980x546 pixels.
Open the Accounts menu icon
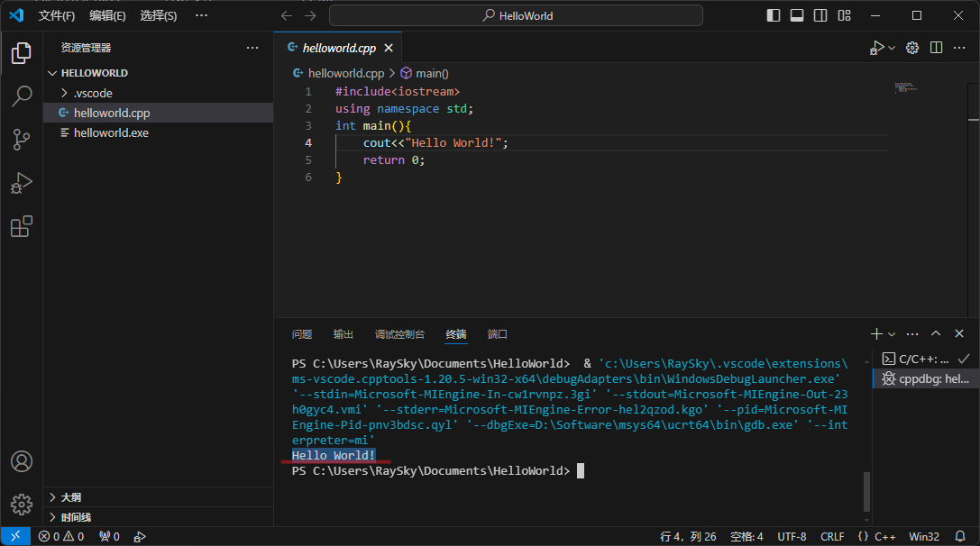(x=22, y=461)
